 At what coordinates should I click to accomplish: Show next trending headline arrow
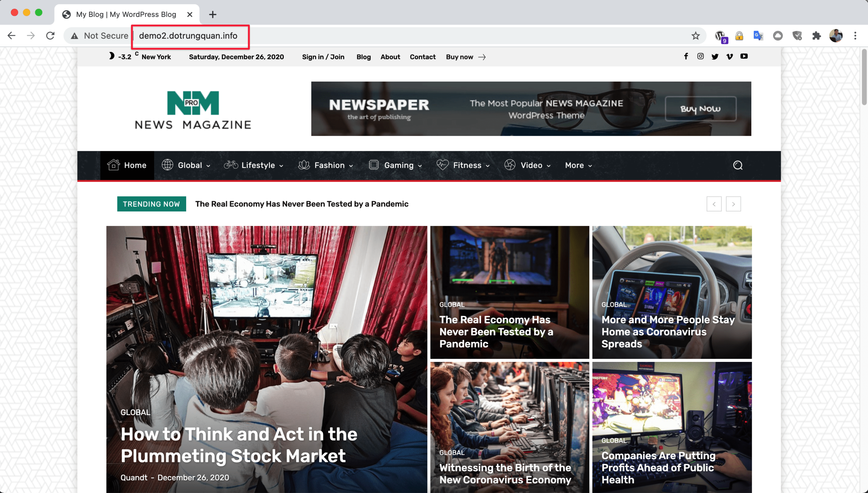tap(733, 204)
